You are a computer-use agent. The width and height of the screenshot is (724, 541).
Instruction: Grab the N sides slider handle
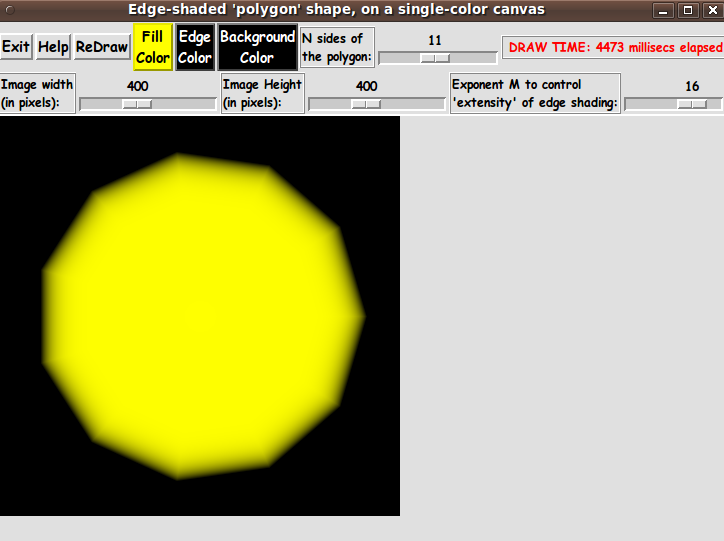(x=435, y=58)
